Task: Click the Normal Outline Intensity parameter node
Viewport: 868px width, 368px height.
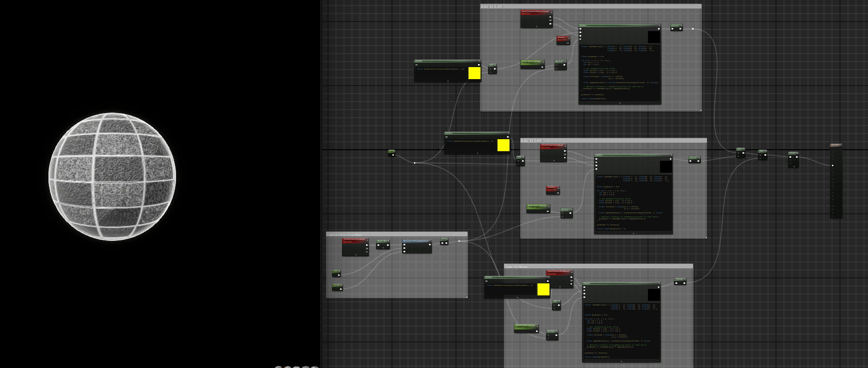Action: click(x=526, y=326)
